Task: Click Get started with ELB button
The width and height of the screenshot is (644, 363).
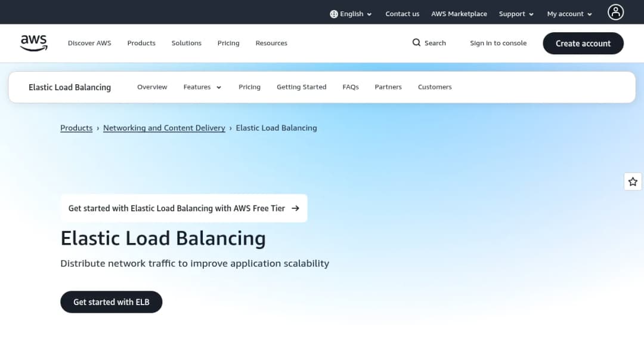Action: click(x=112, y=302)
